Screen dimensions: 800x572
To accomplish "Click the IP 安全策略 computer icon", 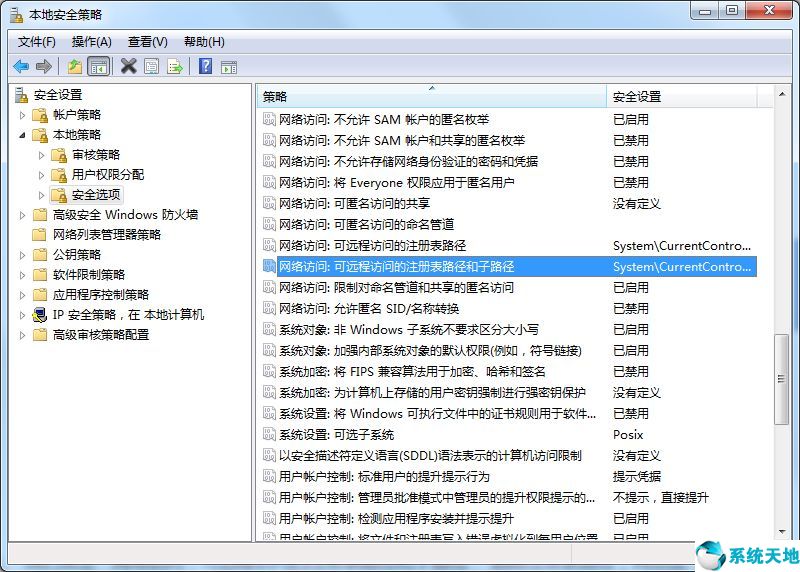I will point(40,315).
